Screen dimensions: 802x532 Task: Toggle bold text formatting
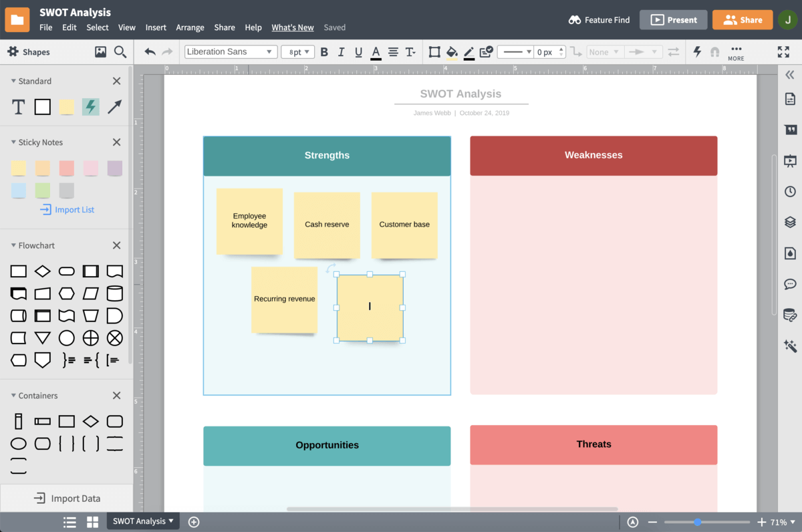(324, 52)
